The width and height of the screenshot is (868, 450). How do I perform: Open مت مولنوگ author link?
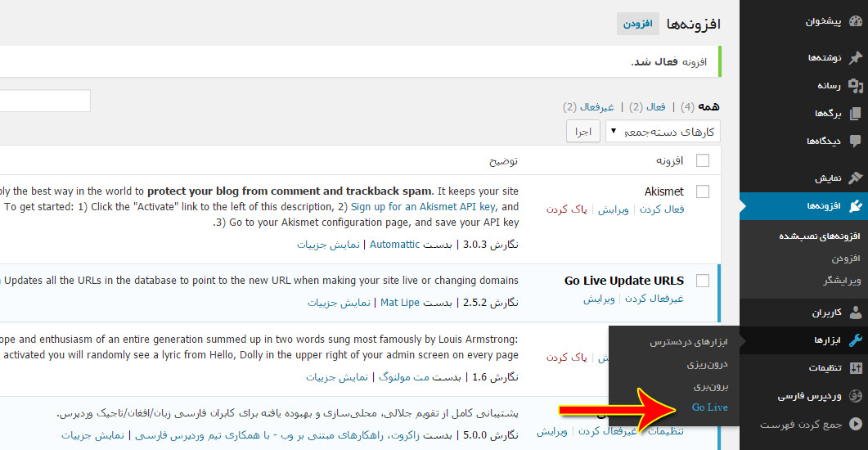coord(404,377)
